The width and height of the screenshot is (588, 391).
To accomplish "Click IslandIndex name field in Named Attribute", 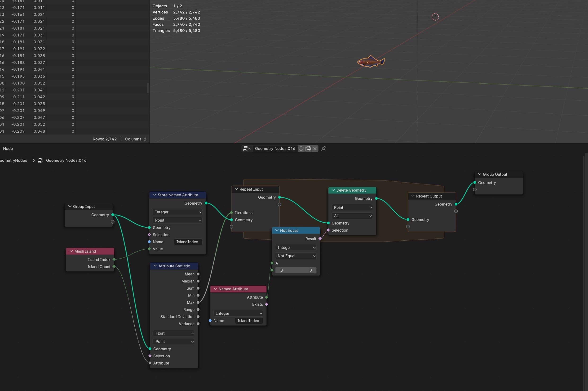I will coord(248,321).
